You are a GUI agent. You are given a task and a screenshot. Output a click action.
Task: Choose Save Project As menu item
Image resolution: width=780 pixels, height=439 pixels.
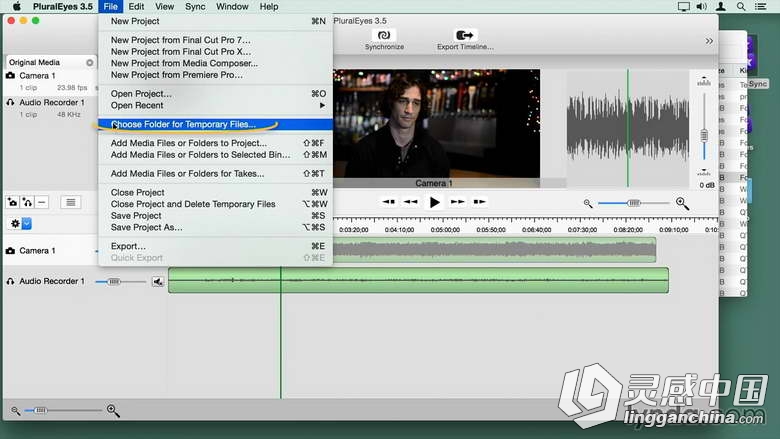pos(215,227)
